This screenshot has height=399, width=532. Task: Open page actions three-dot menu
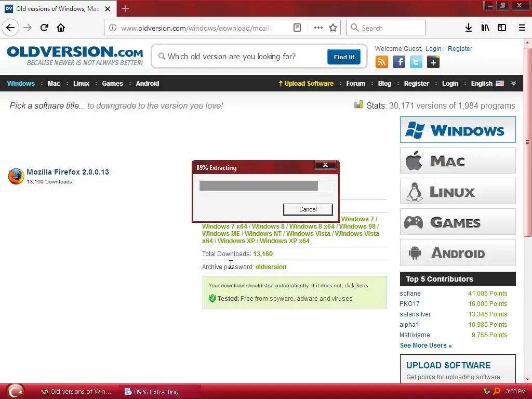coord(318,28)
